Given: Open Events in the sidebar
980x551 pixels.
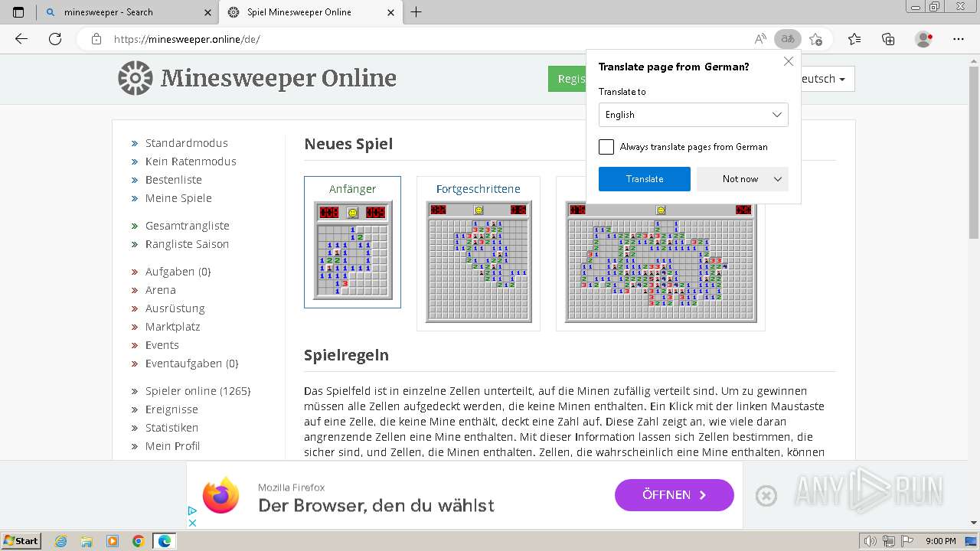Looking at the screenshot, I should pos(162,345).
